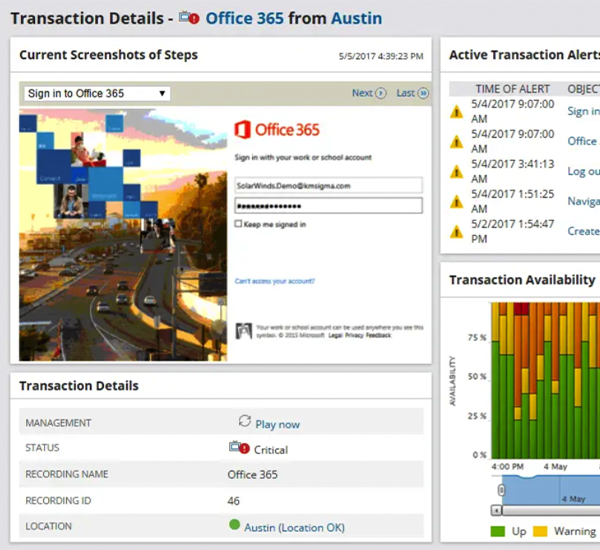The width and height of the screenshot is (600, 550).
Task: Click the Office 365 logo in screenshot
Action: point(277,130)
